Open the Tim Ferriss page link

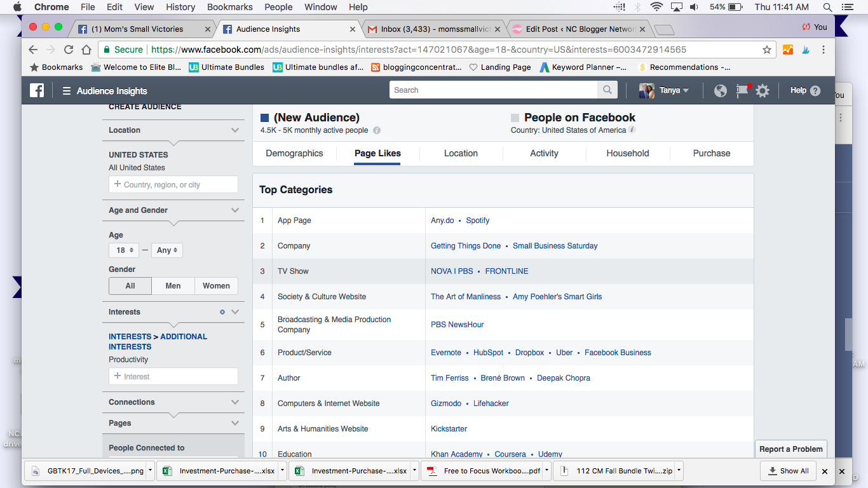point(450,378)
